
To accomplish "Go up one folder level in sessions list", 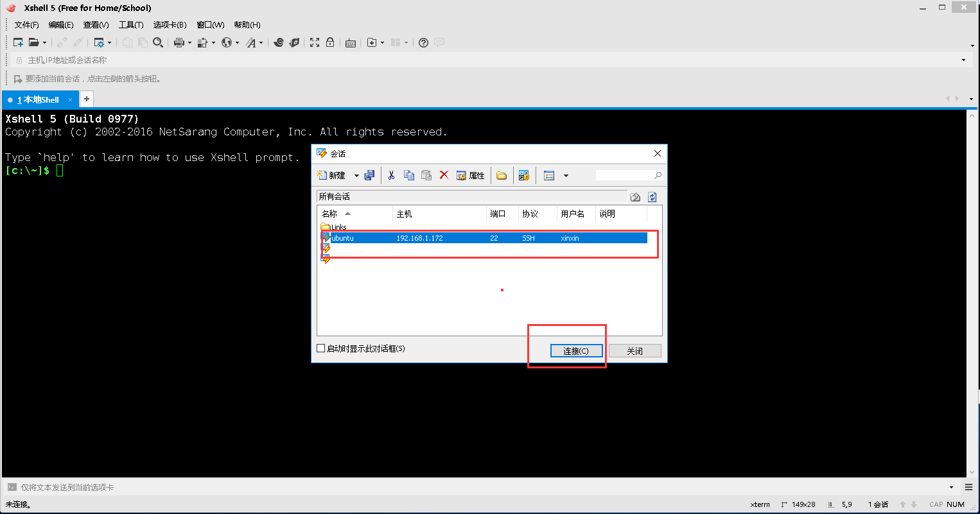I will 635,197.
